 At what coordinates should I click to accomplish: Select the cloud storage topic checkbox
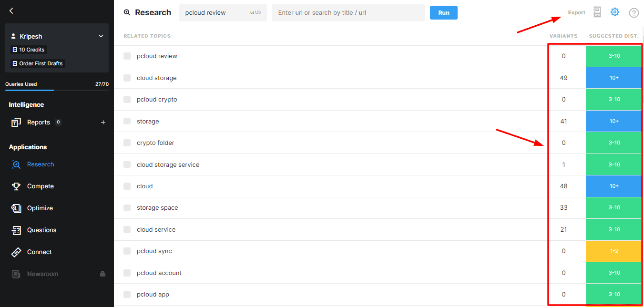(127, 78)
